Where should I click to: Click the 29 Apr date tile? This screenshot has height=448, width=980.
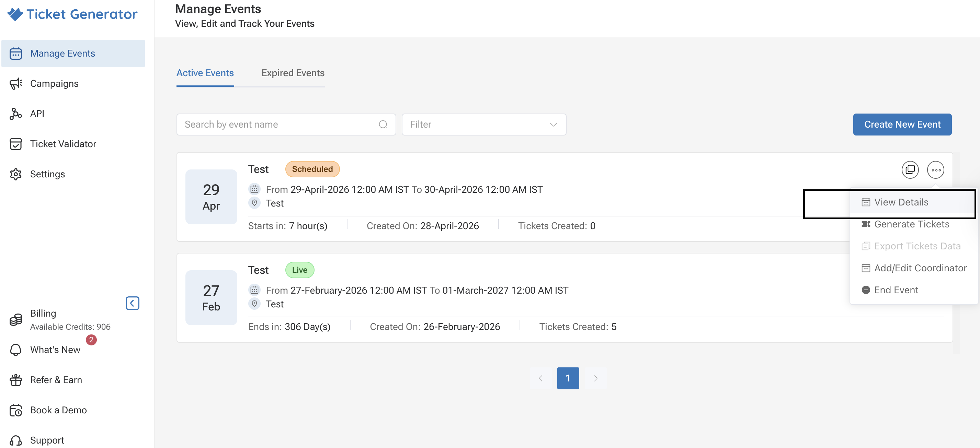[211, 197]
